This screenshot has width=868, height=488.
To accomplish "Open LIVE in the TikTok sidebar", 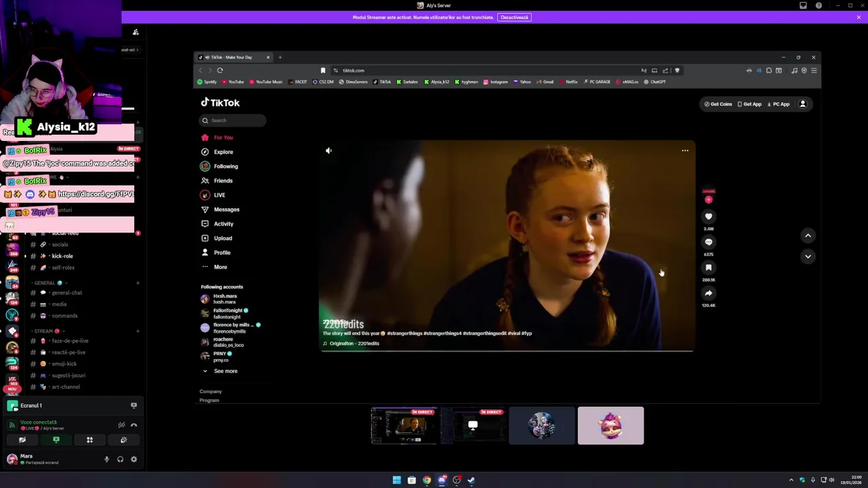I will (214, 195).
